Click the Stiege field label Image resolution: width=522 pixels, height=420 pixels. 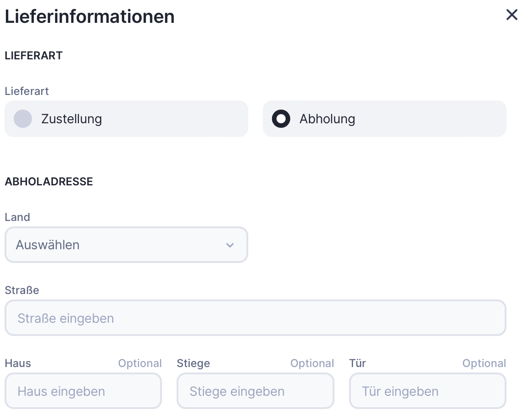coord(193,363)
